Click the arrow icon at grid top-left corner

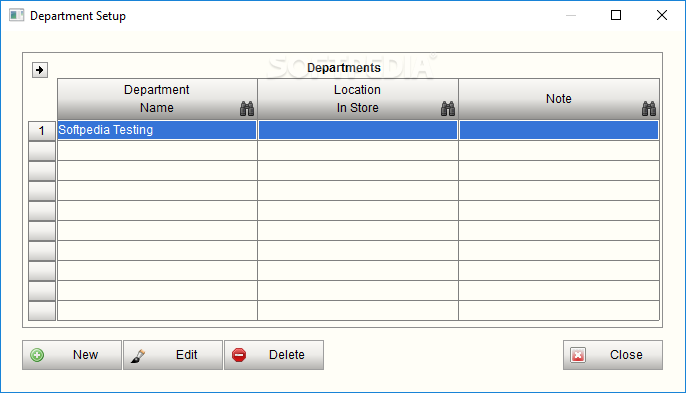coord(40,70)
